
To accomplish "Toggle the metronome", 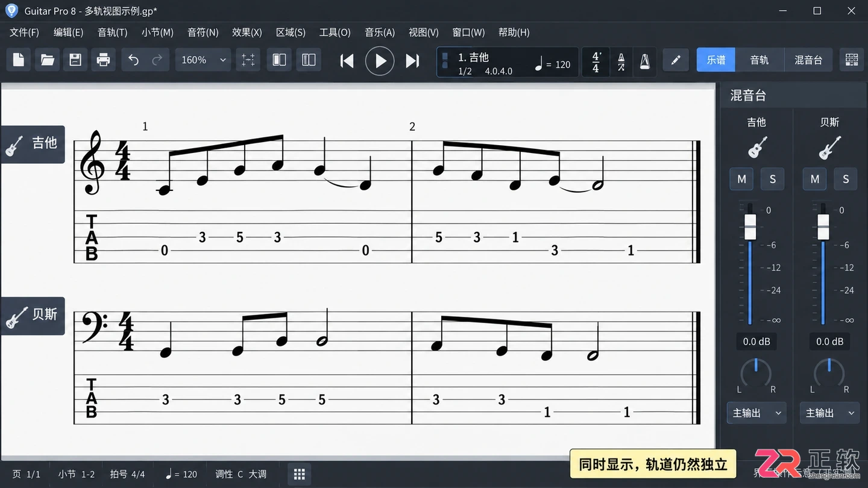I will 644,61.
